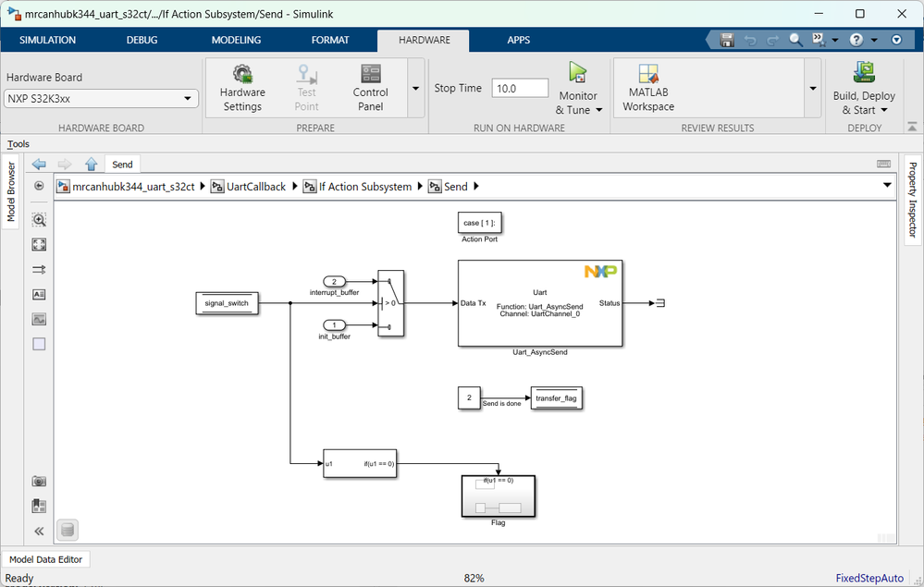Select the init_buffer inport block
This screenshot has width=924, height=587.
[334, 325]
